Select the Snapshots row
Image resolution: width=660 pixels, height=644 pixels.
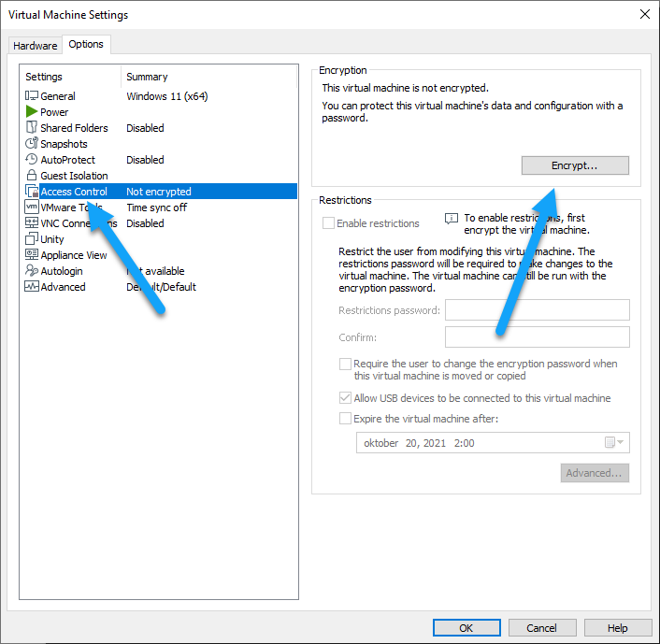[160, 144]
